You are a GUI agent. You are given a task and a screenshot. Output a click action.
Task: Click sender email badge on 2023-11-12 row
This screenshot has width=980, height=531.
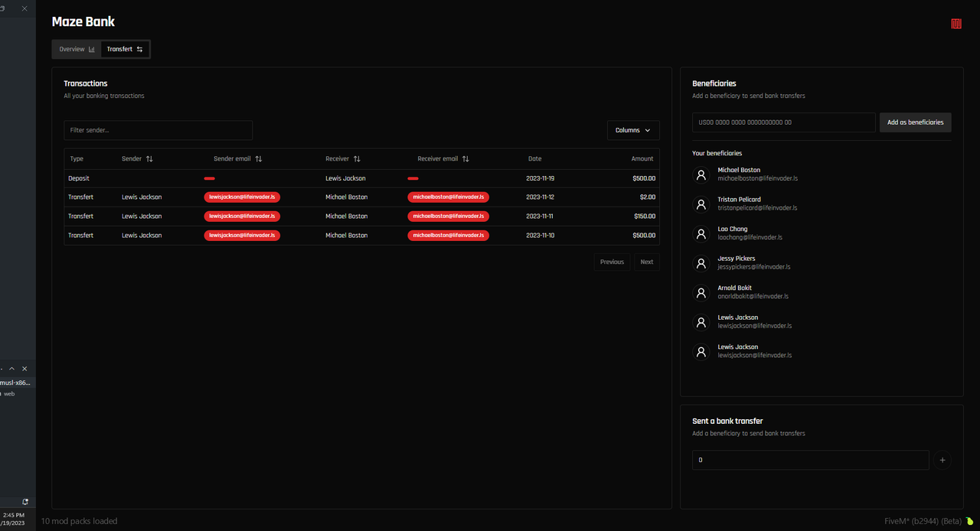242,197
